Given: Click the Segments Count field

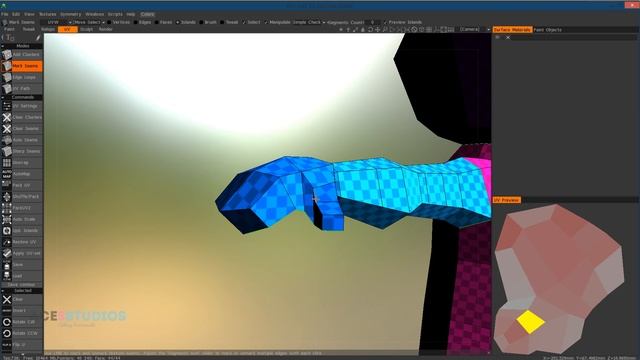Looking at the screenshot, I should [x=373, y=22].
